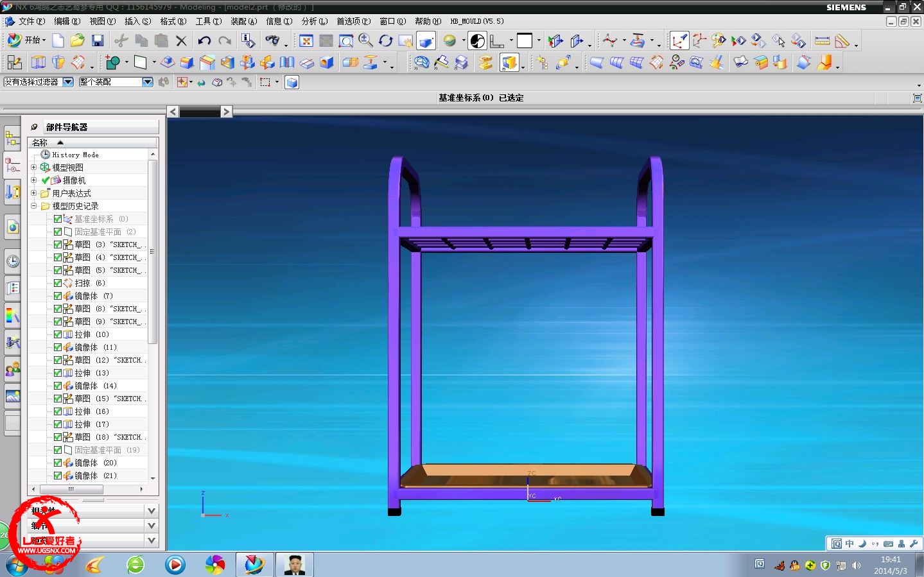Open the 编辑(E) menu
924x577 pixels.
pyautogui.click(x=67, y=21)
